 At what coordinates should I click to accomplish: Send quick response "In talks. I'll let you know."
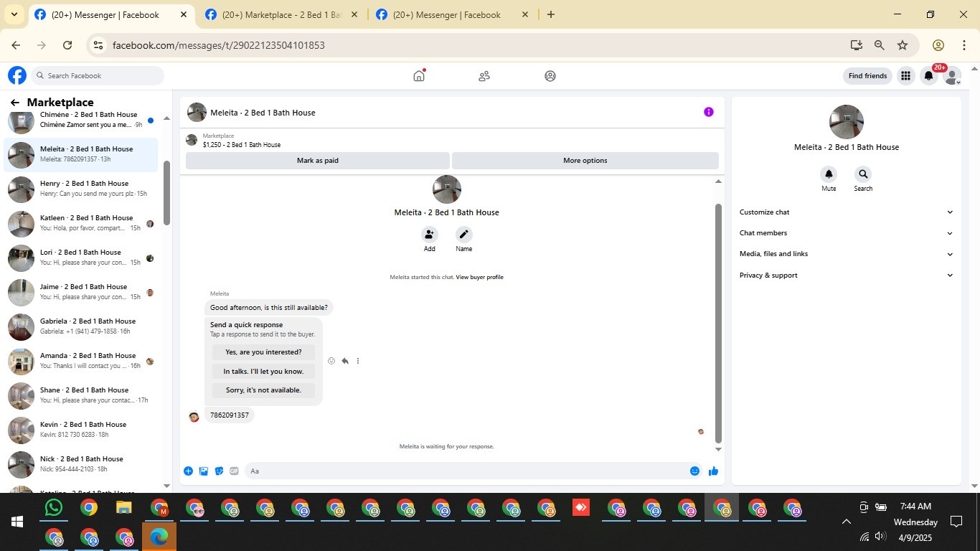264,372
